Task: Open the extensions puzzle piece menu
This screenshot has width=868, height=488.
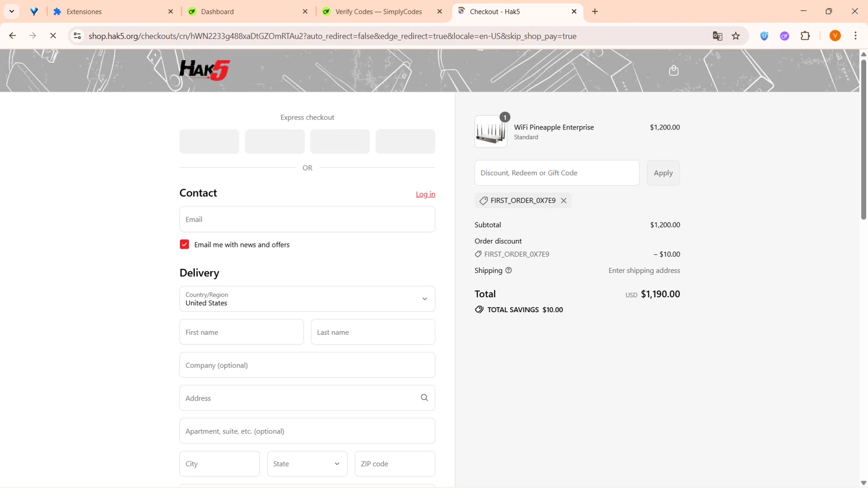Action: [806, 36]
